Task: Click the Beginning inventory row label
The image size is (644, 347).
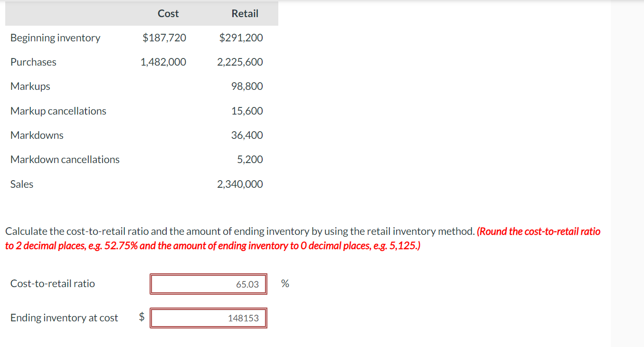Action: [55, 38]
